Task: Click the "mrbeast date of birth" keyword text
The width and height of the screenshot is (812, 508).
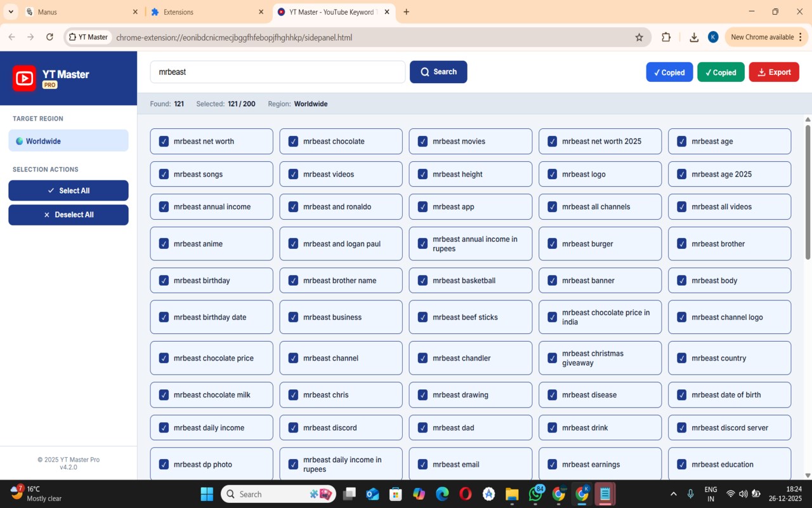Action: click(726, 395)
